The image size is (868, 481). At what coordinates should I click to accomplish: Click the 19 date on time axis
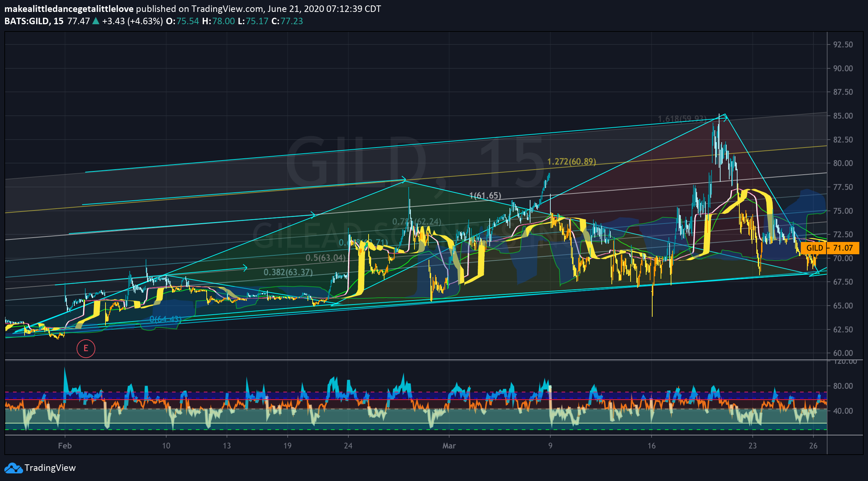(x=287, y=446)
